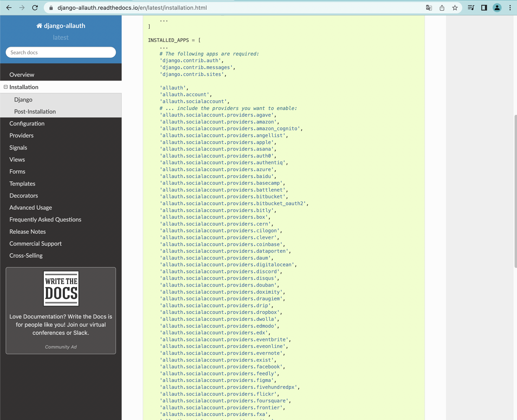The width and height of the screenshot is (517, 420).
Task: Jump to the Post-Installation subsection
Action: coord(61,112)
